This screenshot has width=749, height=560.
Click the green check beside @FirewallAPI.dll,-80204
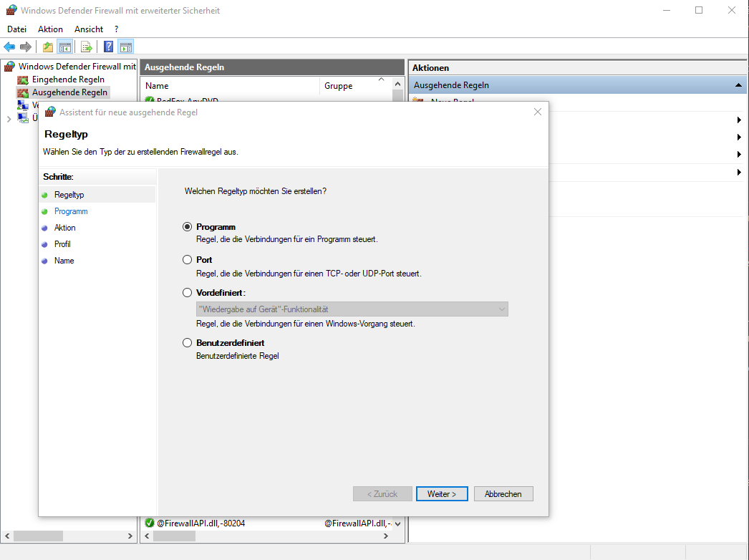(x=150, y=523)
